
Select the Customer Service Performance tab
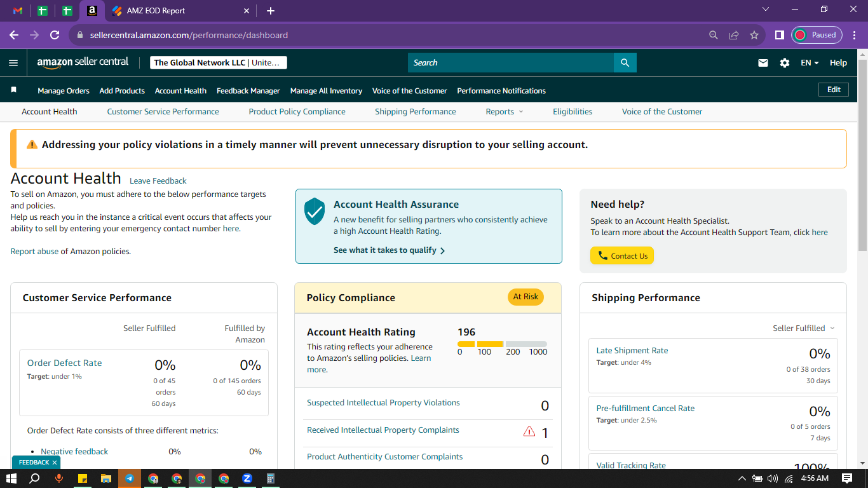(x=163, y=111)
